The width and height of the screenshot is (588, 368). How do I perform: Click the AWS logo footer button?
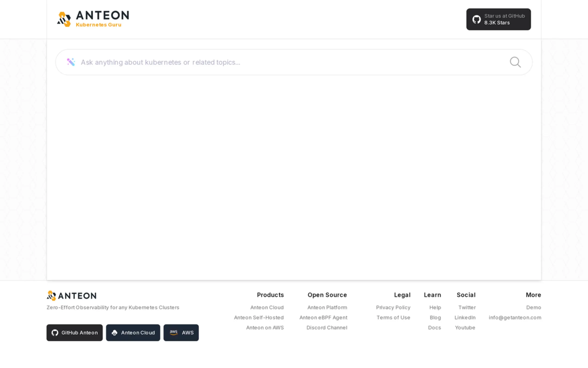pyautogui.click(x=181, y=333)
